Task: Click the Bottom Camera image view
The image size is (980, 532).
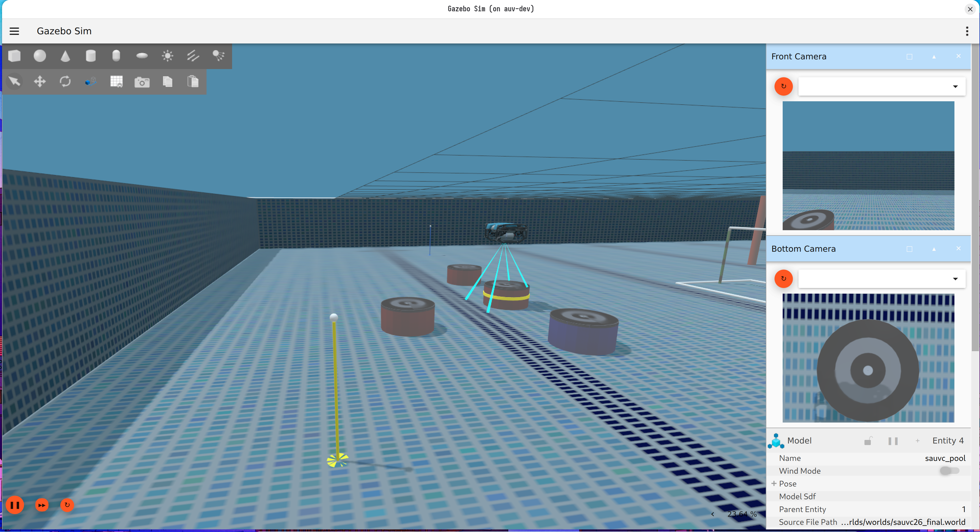Action: (868, 358)
